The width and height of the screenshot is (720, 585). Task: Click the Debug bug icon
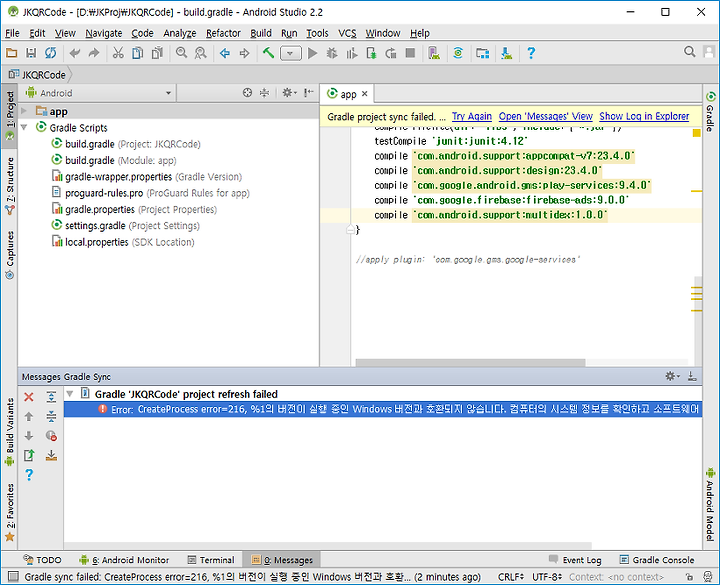click(332, 53)
